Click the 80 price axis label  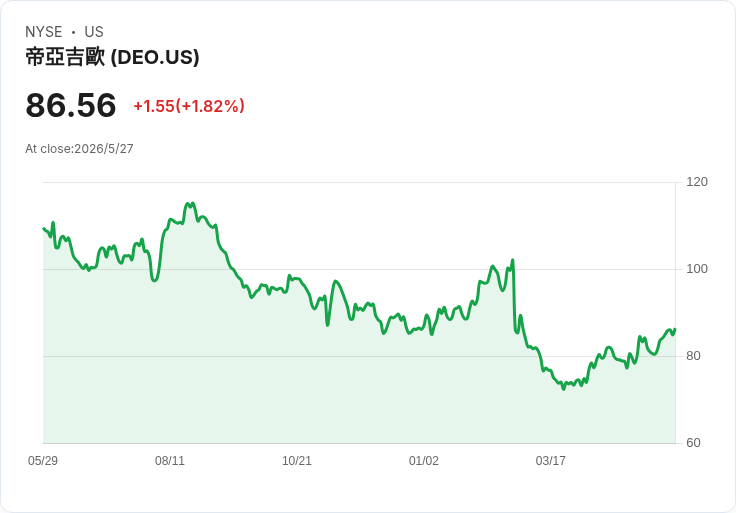click(693, 356)
